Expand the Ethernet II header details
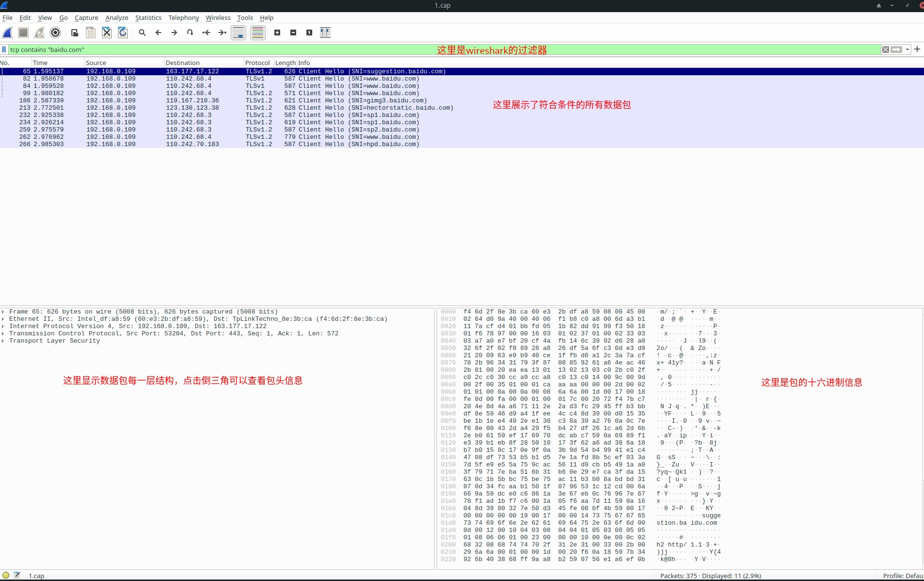This screenshot has width=924, height=581. [x=3, y=319]
